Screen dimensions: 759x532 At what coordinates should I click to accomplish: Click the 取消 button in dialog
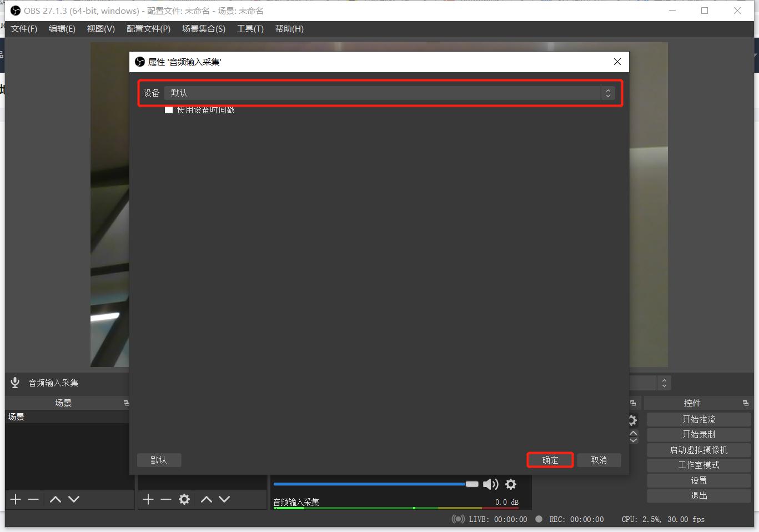[599, 460]
